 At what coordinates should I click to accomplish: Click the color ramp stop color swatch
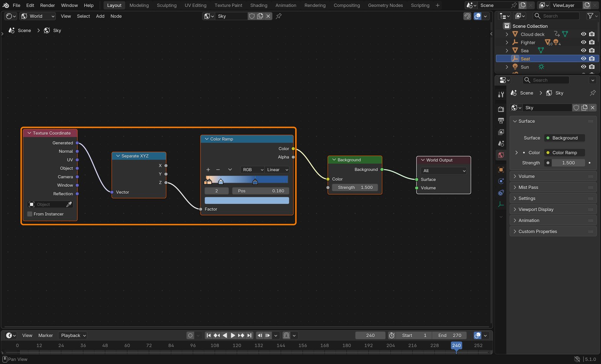247,200
